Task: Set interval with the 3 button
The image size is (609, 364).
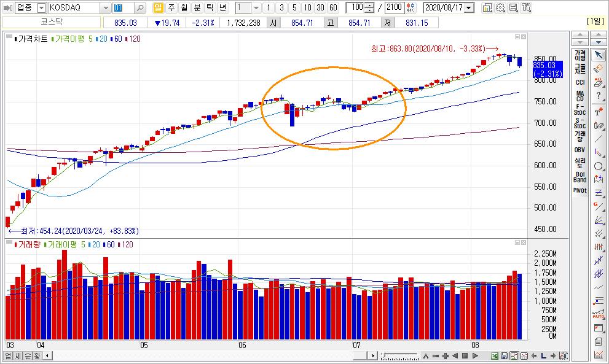Action: 281,7
